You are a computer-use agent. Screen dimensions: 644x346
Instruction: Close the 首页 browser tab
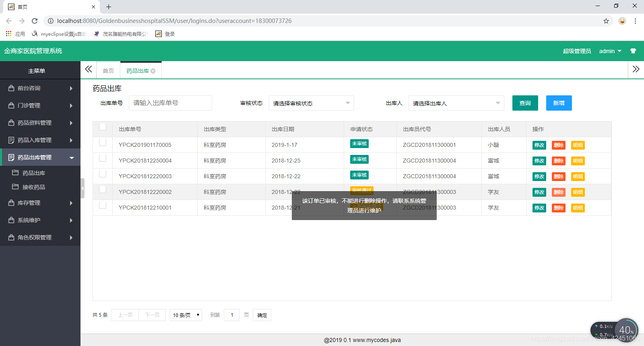pyautogui.click(x=93, y=7)
